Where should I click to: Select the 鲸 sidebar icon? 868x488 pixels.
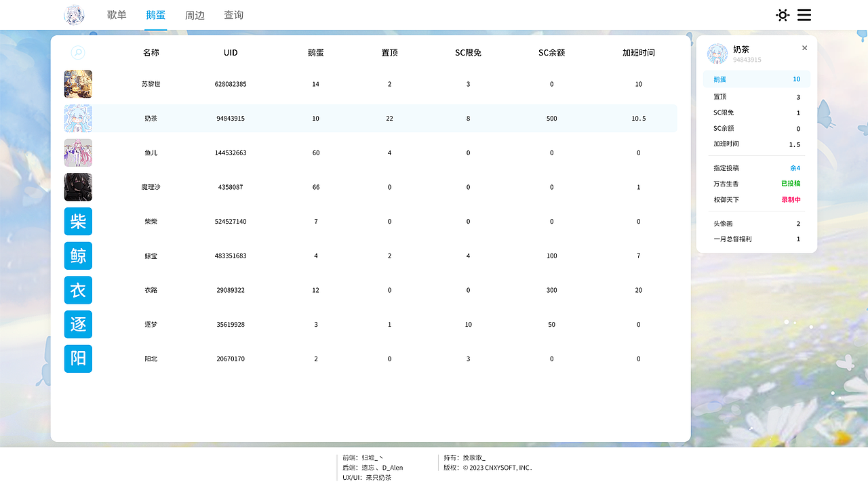(x=78, y=256)
